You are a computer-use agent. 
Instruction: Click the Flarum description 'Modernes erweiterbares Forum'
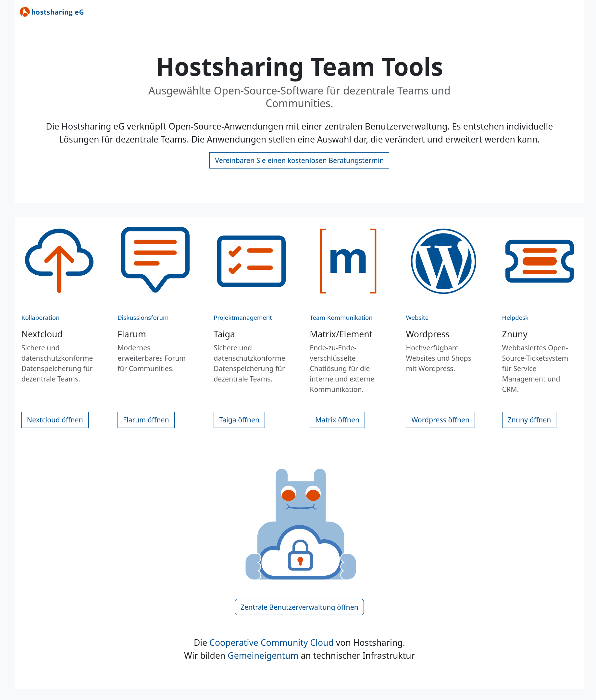tap(151, 358)
